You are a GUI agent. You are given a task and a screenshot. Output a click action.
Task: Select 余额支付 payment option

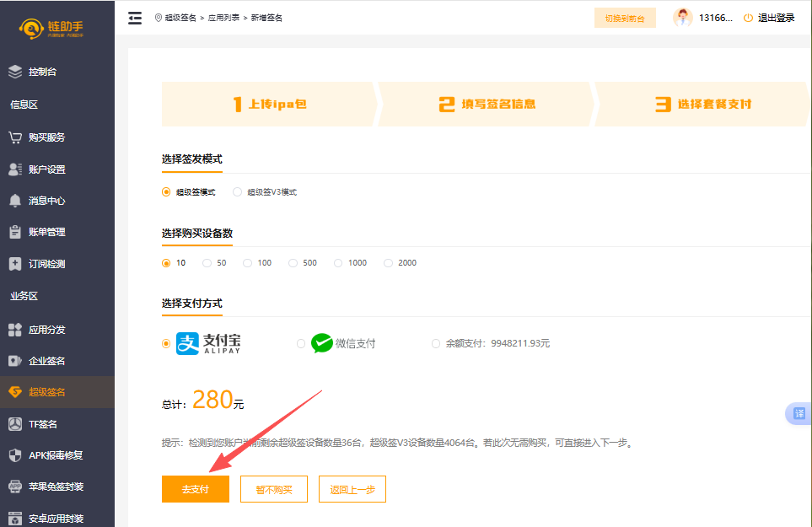[x=436, y=344]
